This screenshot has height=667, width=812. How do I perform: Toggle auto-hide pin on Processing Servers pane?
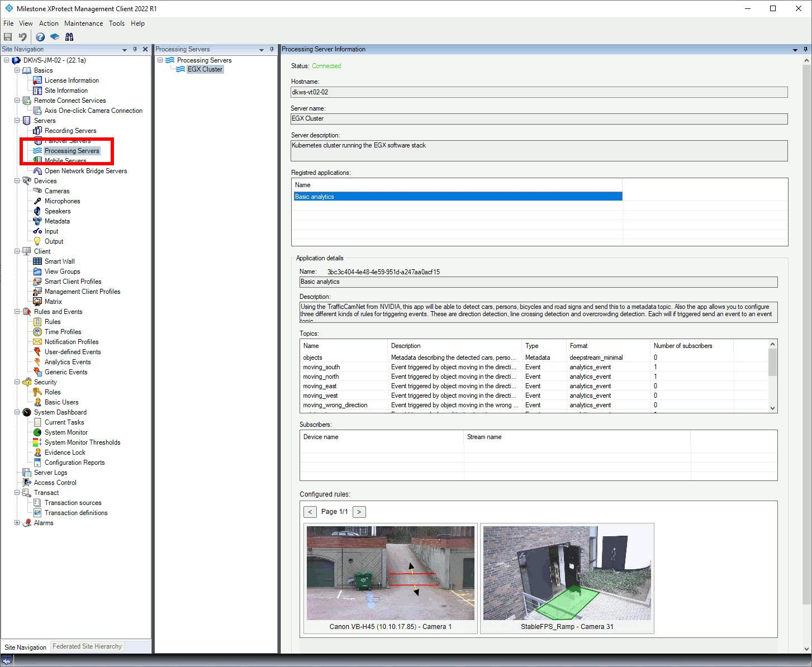(x=272, y=49)
